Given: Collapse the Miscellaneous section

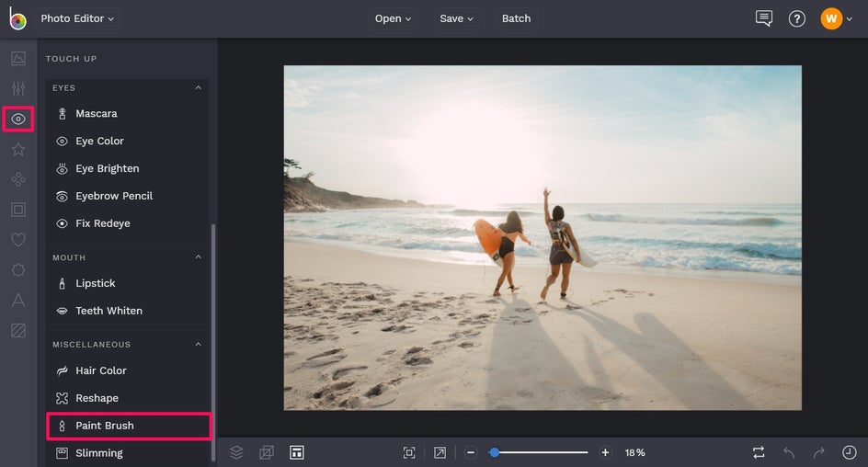Looking at the screenshot, I should click(x=198, y=345).
